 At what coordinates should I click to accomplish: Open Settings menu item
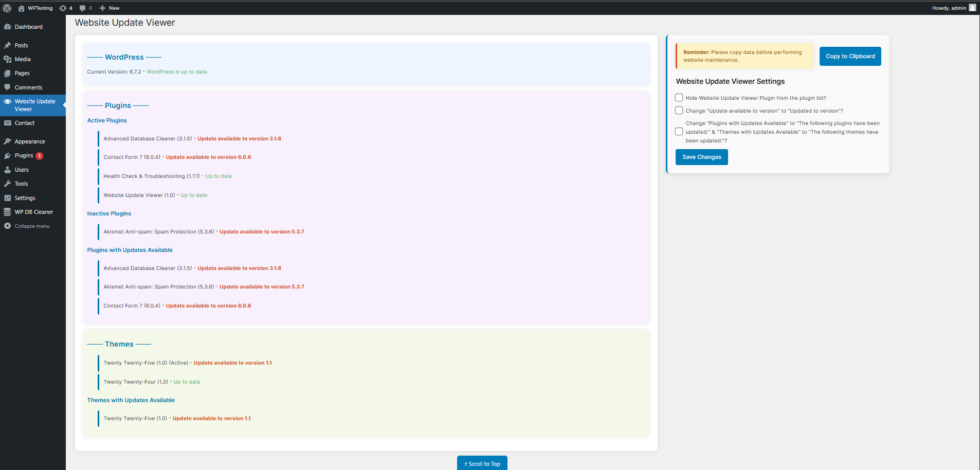33,198
